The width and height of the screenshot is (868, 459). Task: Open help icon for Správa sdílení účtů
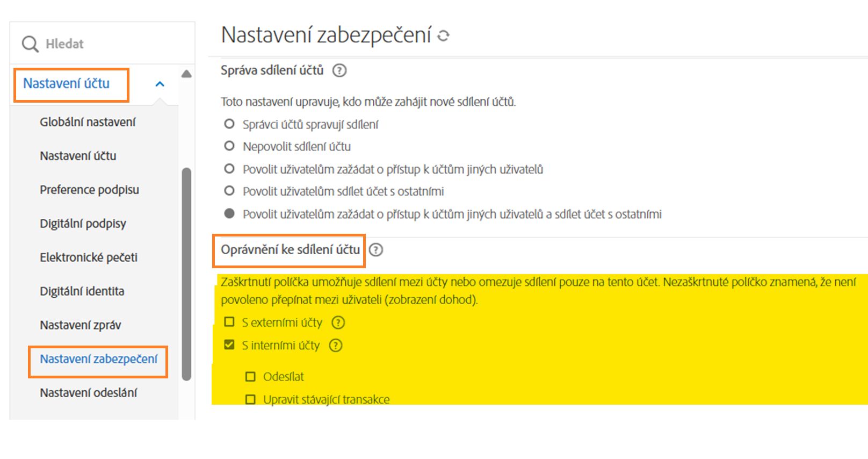pyautogui.click(x=339, y=70)
